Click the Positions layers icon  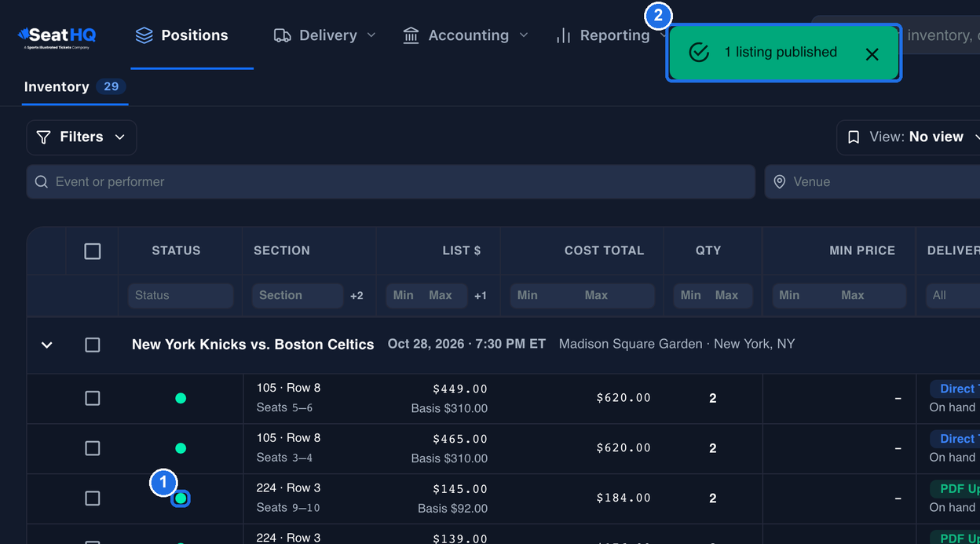[x=144, y=35]
